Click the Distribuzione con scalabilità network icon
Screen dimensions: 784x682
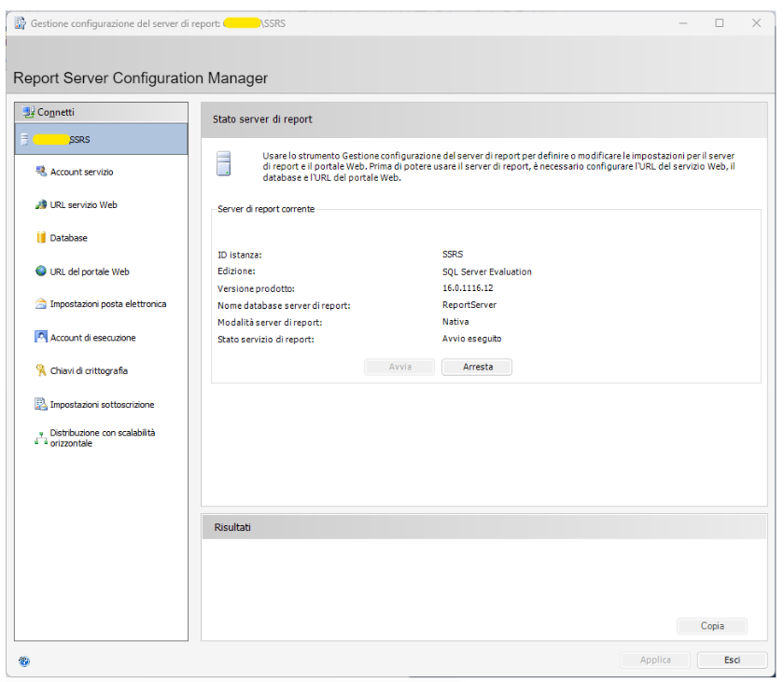pos(41,438)
